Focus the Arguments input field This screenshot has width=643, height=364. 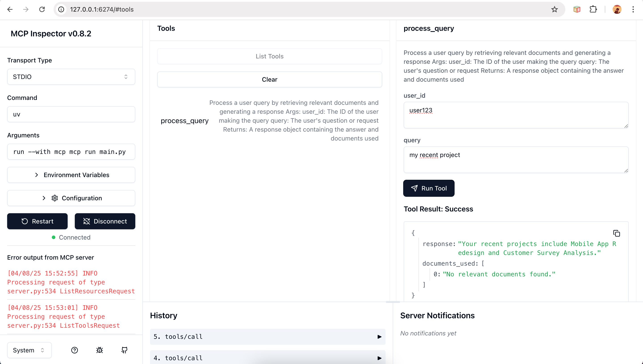pos(71,152)
